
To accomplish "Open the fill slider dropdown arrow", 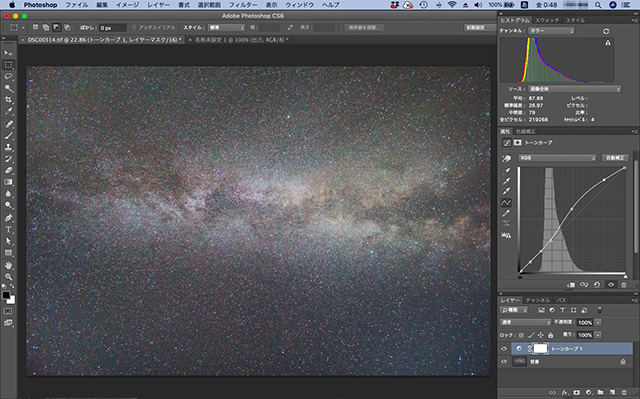I will [598, 335].
